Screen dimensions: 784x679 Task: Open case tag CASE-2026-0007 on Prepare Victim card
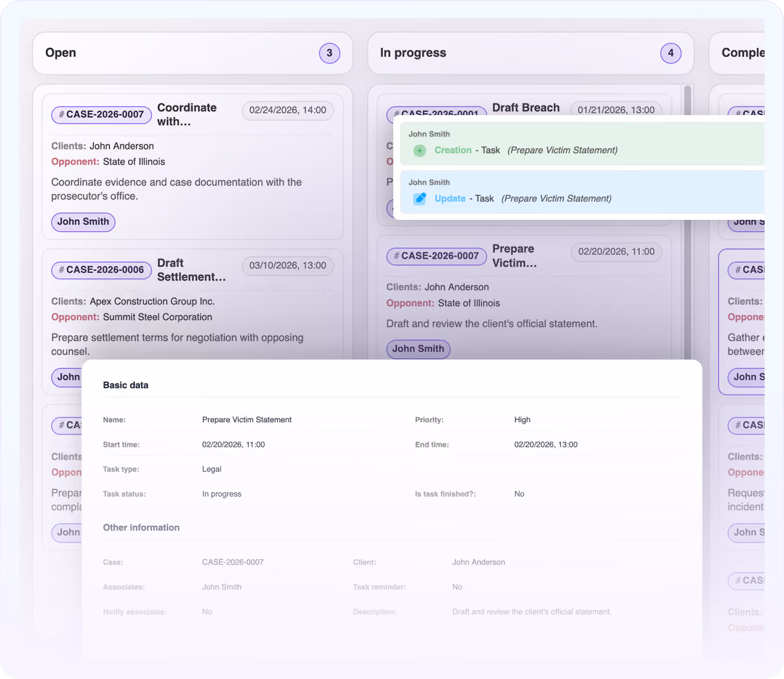(x=437, y=256)
